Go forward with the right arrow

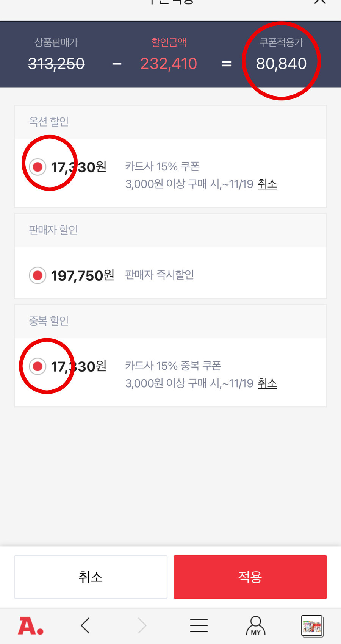coord(142,625)
